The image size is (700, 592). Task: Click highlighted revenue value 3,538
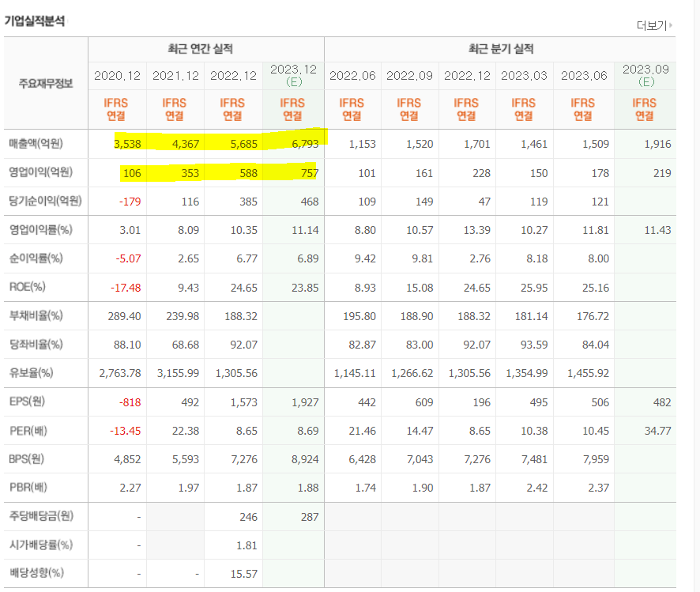tap(128, 144)
